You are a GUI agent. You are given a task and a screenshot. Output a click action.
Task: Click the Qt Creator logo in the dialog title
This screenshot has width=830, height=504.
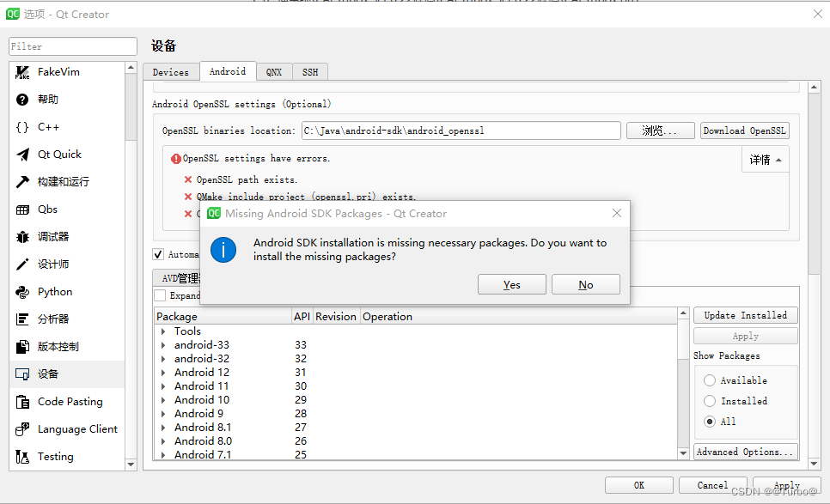pos(214,213)
